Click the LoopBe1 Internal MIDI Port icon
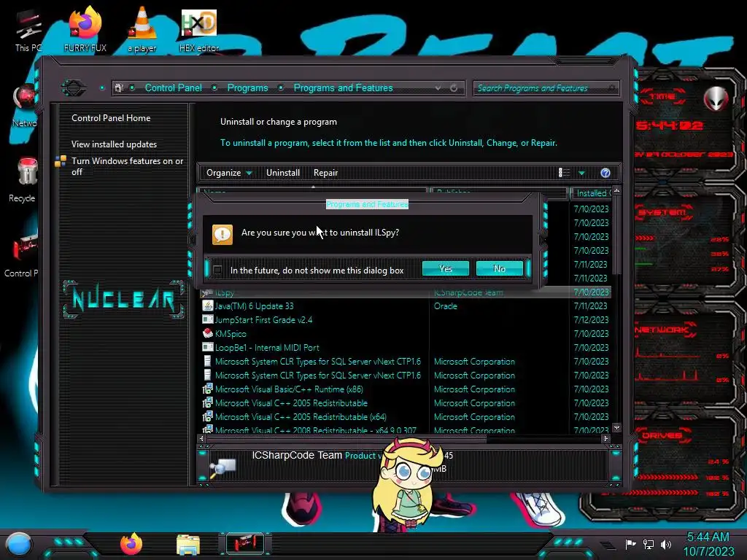Viewport: 747px width, 560px height. [x=207, y=347]
